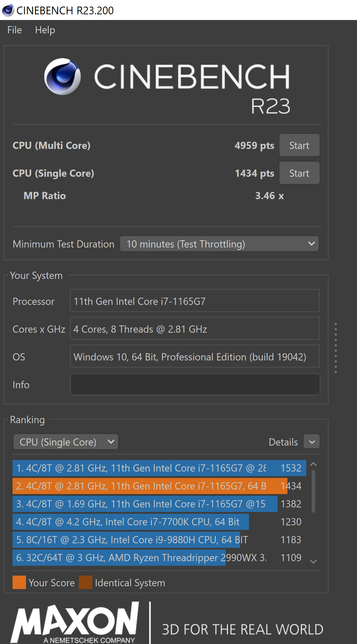Click the CPU (Single Core) test label
The height and width of the screenshot is (644, 357).
pos(53,173)
